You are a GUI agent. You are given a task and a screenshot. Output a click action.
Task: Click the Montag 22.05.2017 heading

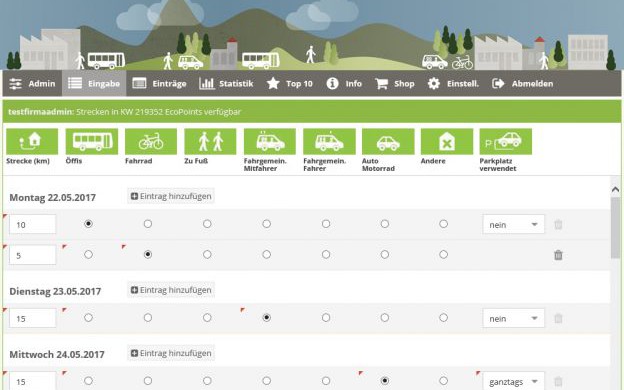coord(53,197)
